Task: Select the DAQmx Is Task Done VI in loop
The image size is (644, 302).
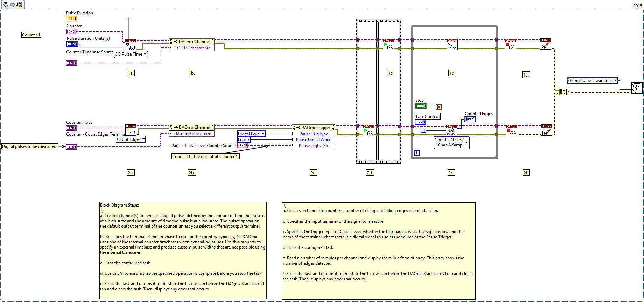Action: tap(452, 44)
